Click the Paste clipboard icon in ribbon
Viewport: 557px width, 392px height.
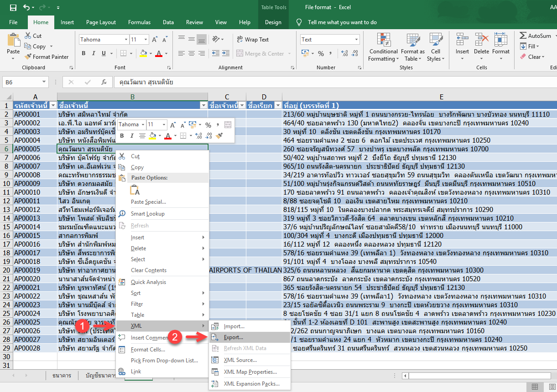coord(13,41)
